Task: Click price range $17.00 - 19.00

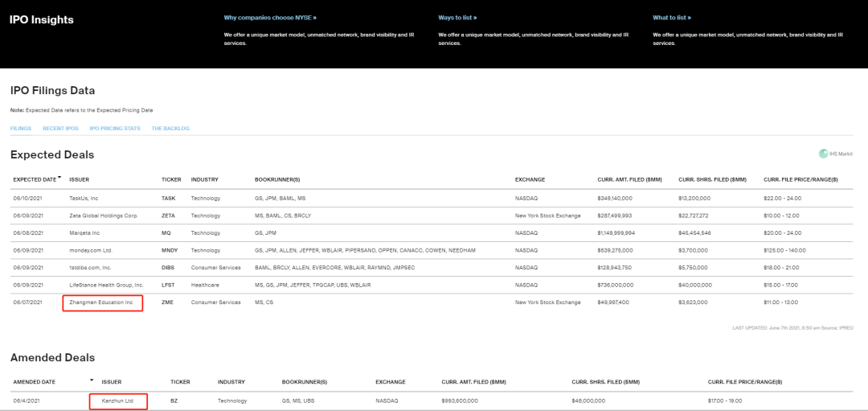Action: 725,401
